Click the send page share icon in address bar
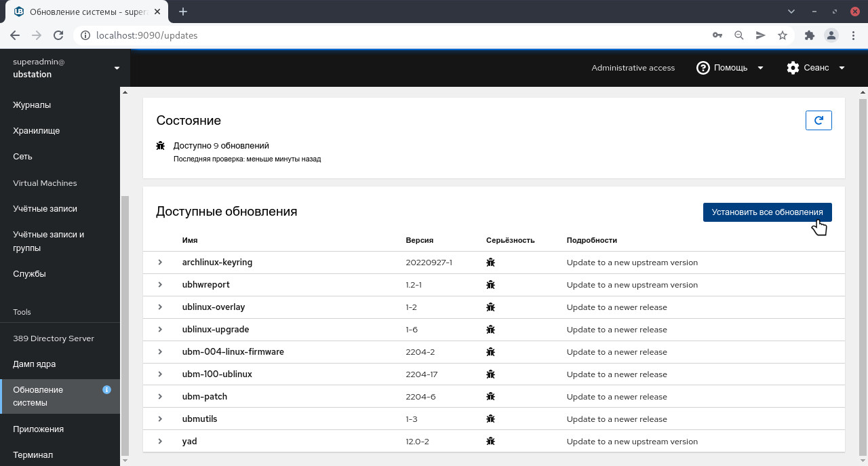 760,35
